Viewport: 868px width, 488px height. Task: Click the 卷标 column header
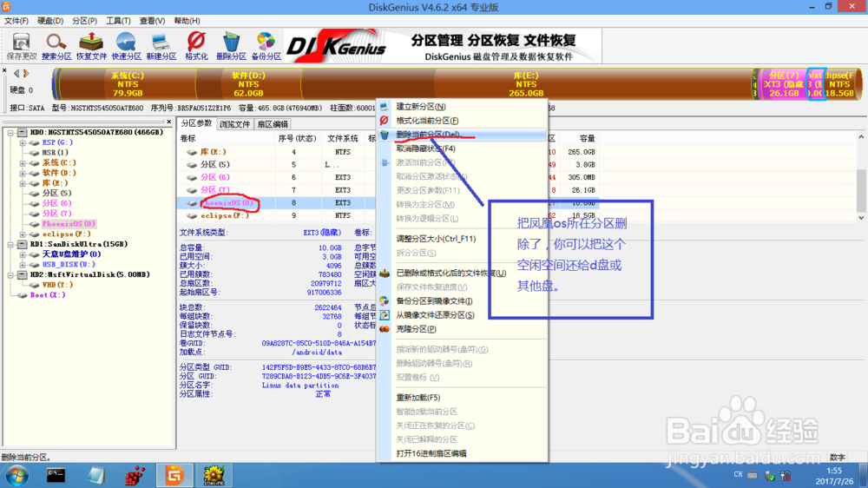pyautogui.click(x=226, y=138)
